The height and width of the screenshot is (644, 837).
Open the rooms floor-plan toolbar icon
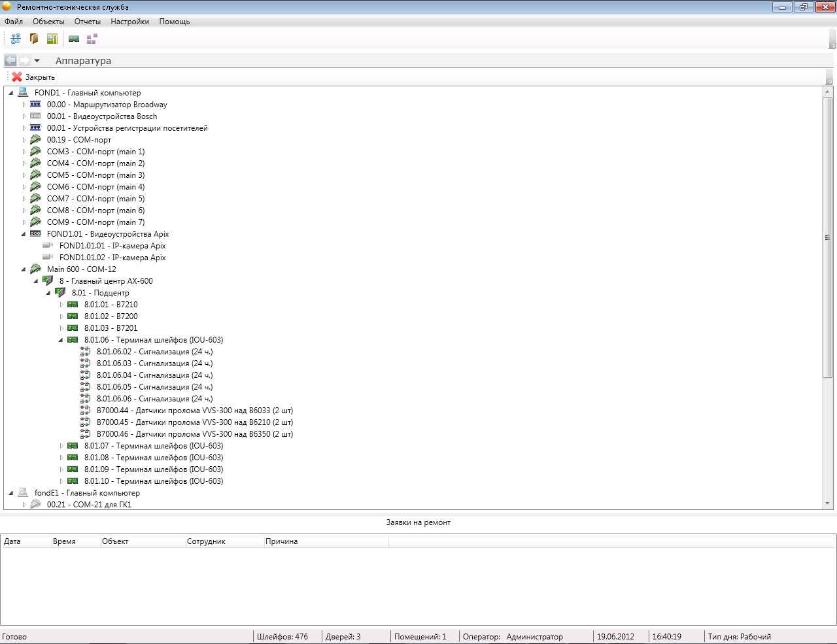coord(52,39)
